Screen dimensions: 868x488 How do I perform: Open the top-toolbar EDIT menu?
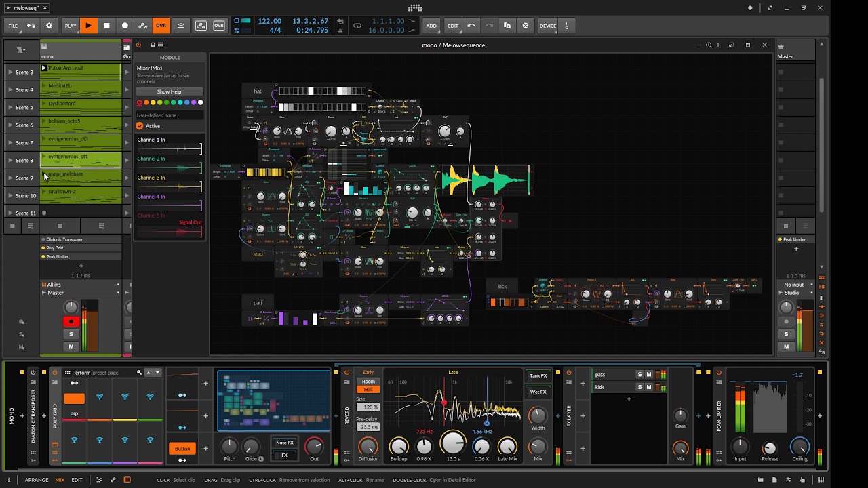453,26
